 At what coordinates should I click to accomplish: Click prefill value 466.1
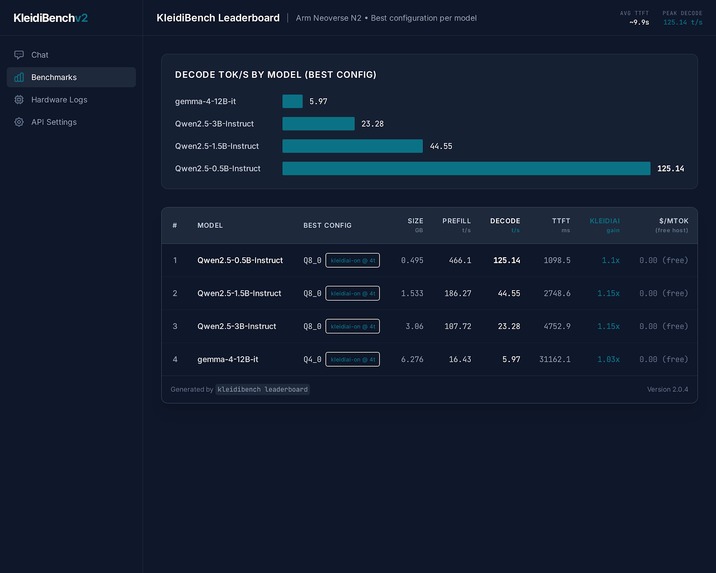(x=460, y=260)
